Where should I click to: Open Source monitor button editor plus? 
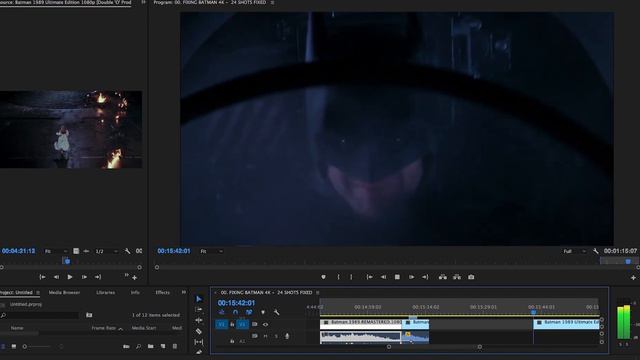[x=134, y=278]
